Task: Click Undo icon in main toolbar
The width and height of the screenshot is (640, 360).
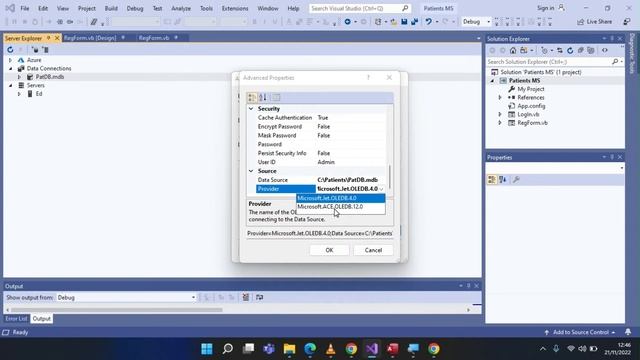Action: coord(428,22)
